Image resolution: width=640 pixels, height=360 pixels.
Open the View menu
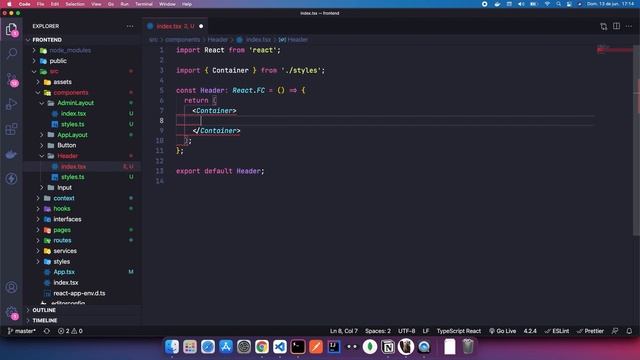click(96, 4)
